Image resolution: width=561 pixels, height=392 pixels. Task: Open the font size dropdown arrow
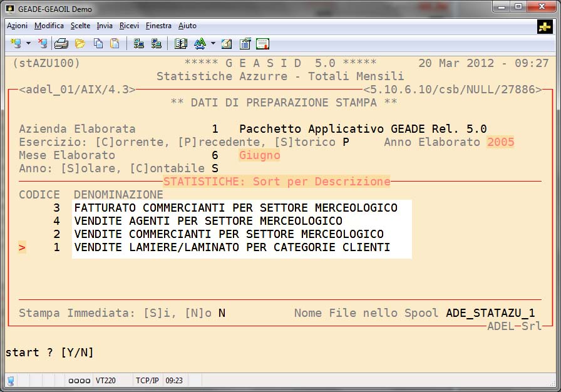click(213, 44)
